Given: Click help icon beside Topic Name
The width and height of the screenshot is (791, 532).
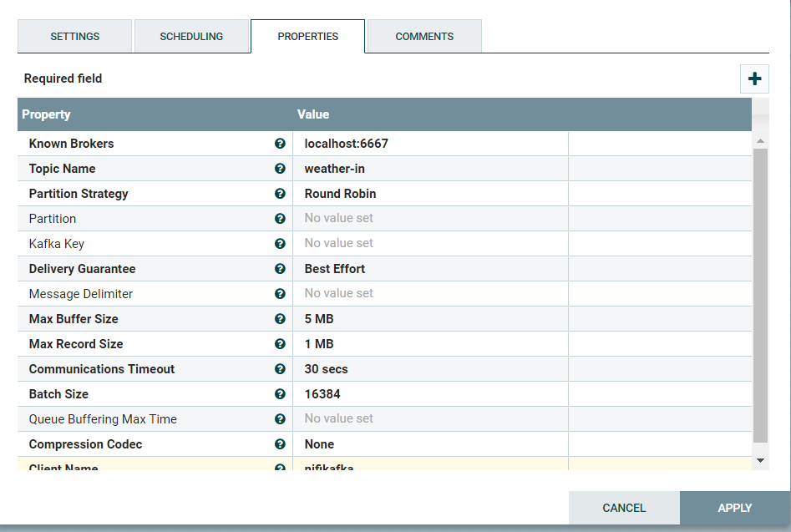Looking at the screenshot, I should [280, 169].
